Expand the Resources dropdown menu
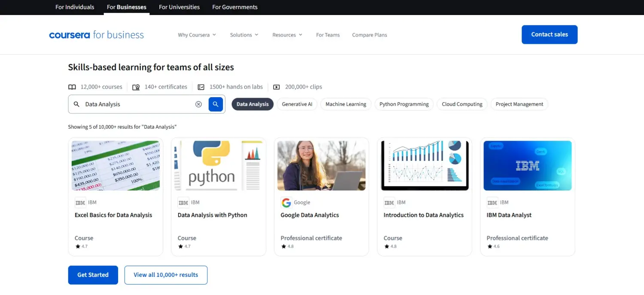Image resolution: width=644 pixels, height=295 pixels. pos(287,35)
